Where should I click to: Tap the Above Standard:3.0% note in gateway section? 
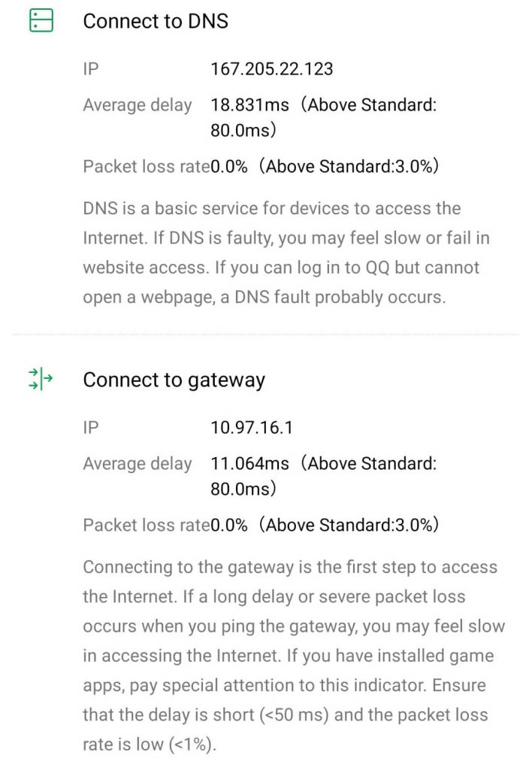click(349, 525)
